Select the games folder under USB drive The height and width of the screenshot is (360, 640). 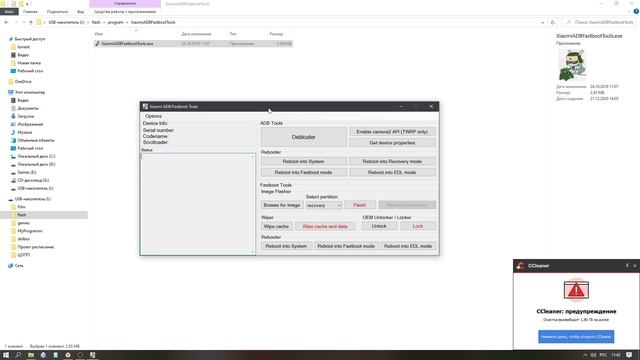coord(23,223)
